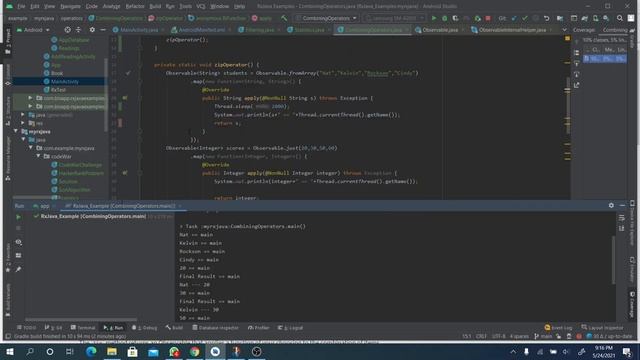Click the Make Project hammer icon

(284, 18)
